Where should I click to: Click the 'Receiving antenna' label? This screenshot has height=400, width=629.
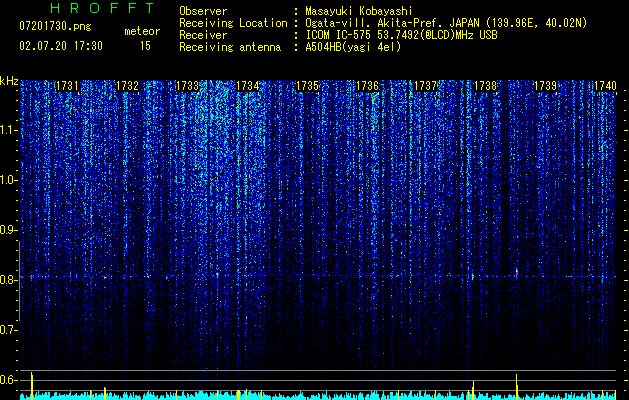[x=230, y=47]
